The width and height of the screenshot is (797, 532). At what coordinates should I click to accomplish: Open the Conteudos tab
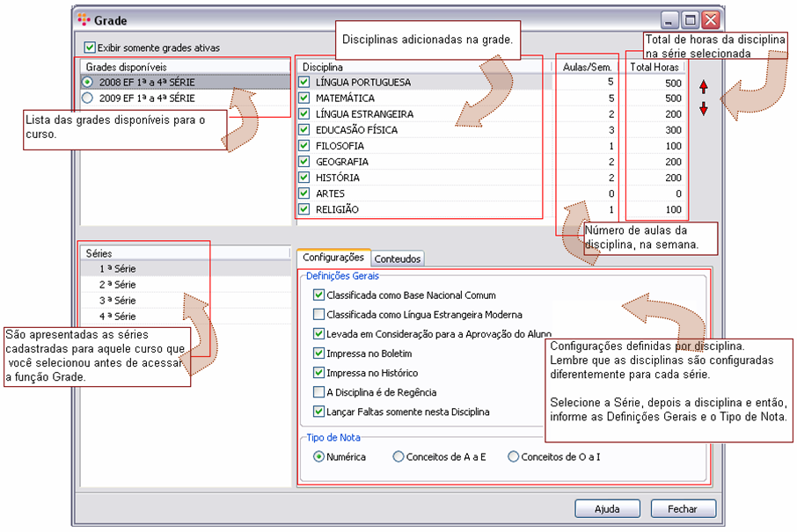click(x=398, y=259)
